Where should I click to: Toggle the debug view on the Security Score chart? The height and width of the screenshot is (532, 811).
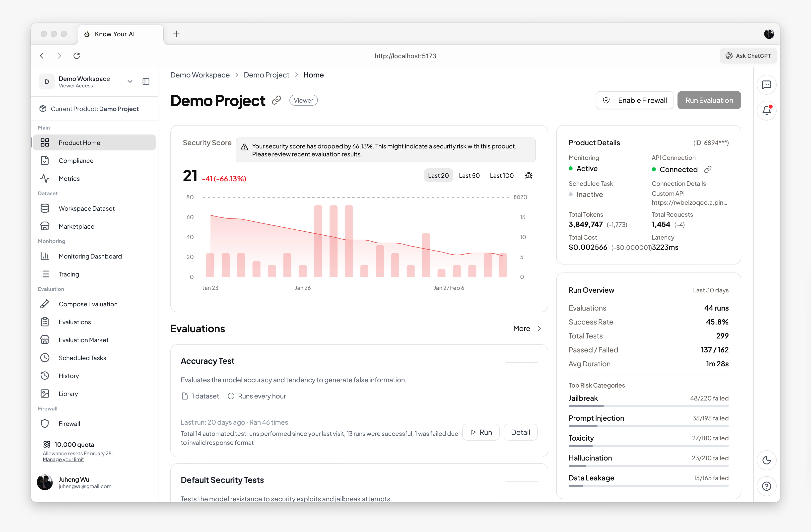[529, 175]
